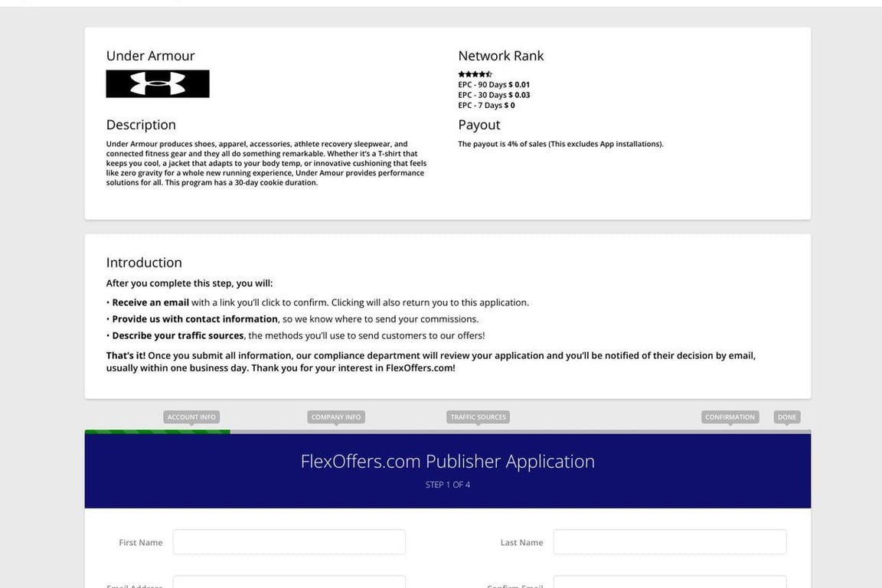Click the FlexOffers.com Publisher Application header
Viewport: 882px width, 588px height.
pyautogui.click(x=447, y=462)
